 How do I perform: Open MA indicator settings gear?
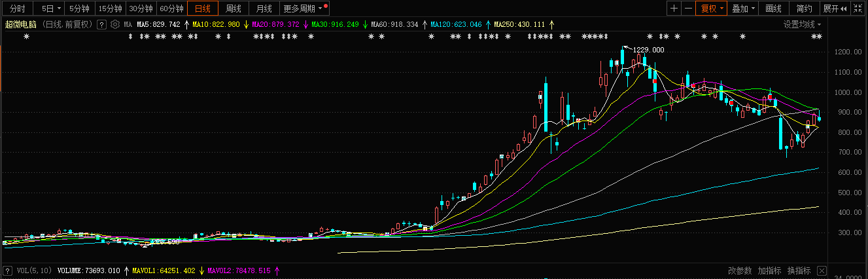pyautogui.click(x=115, y=24)
